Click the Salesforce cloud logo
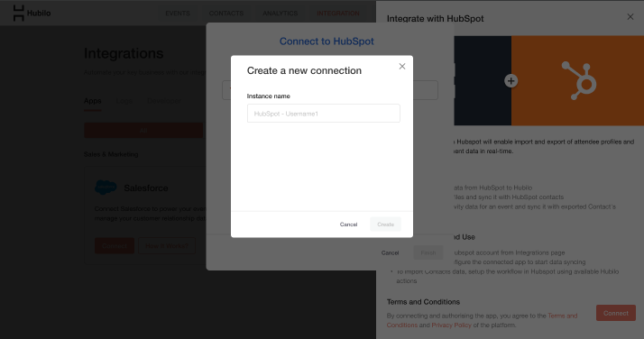 106,188
